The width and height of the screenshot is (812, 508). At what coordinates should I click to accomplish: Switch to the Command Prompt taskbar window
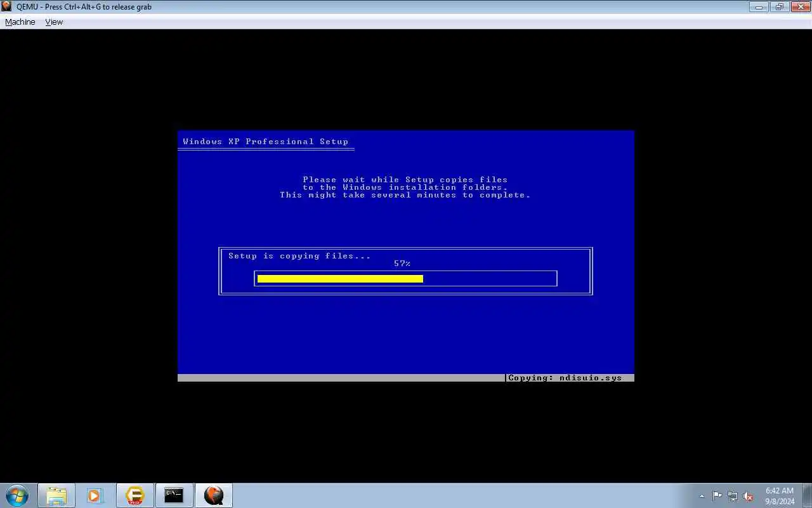174,495
